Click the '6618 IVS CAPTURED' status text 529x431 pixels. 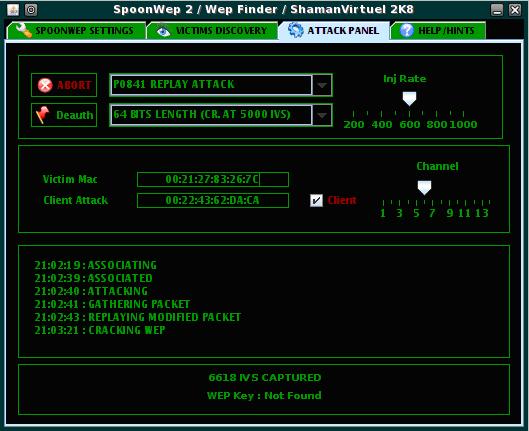tap(265, 377)
